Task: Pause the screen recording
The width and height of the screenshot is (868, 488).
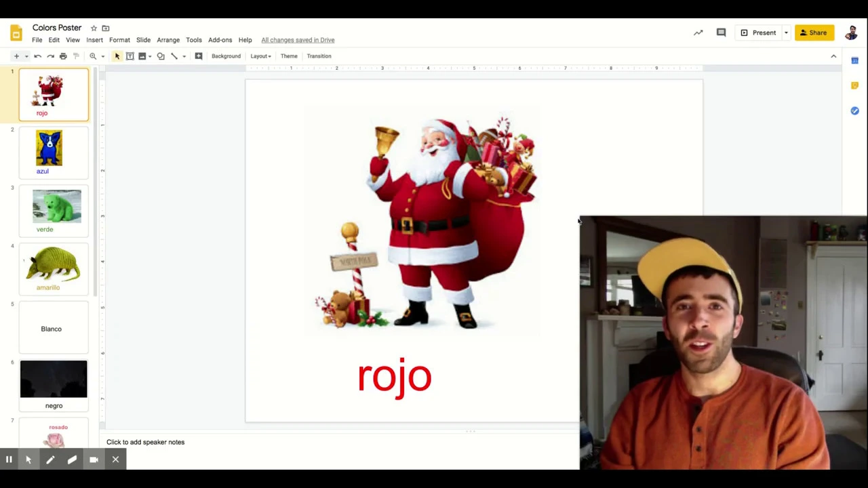Action: click(x=9, y=460)
